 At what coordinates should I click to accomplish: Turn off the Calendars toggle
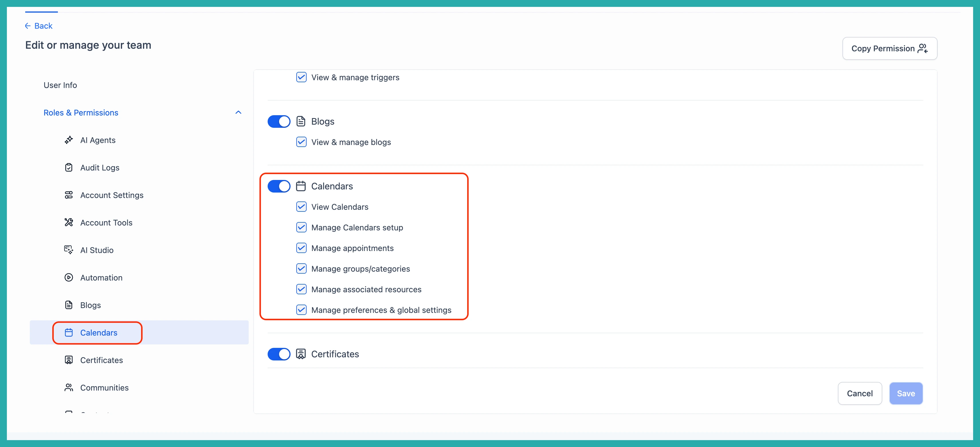[x=279, y=186]
